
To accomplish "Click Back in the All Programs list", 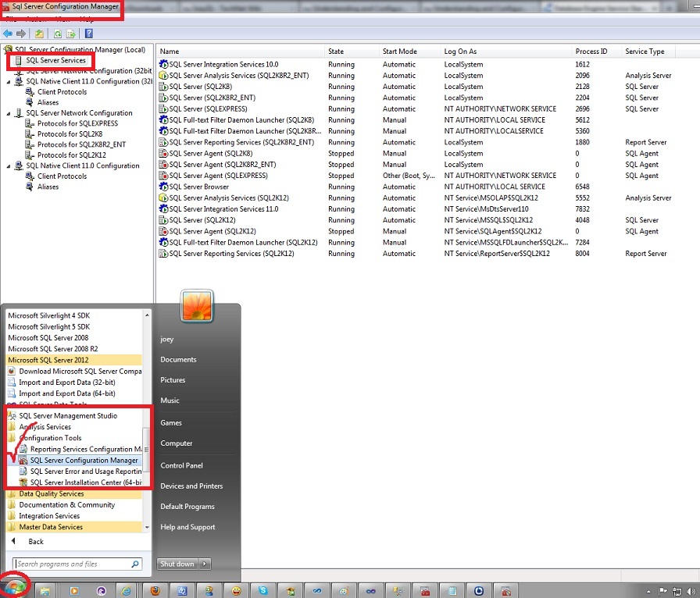I will (36, 541).
